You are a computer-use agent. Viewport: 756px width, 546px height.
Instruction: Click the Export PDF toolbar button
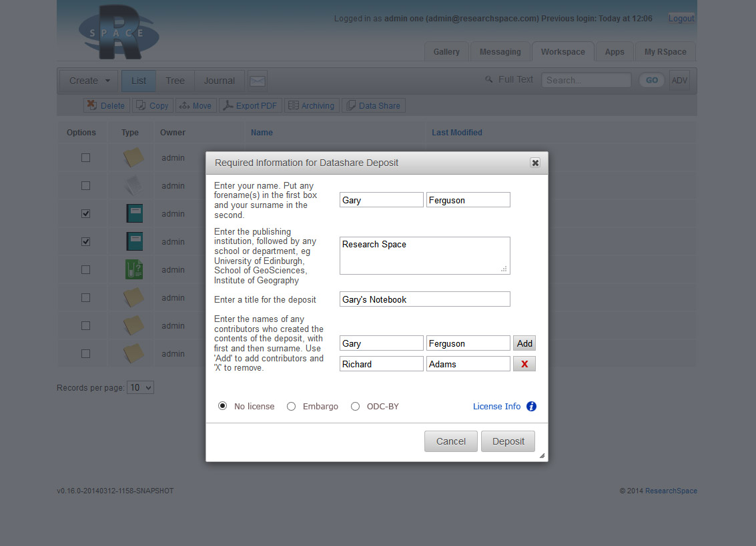250,105
